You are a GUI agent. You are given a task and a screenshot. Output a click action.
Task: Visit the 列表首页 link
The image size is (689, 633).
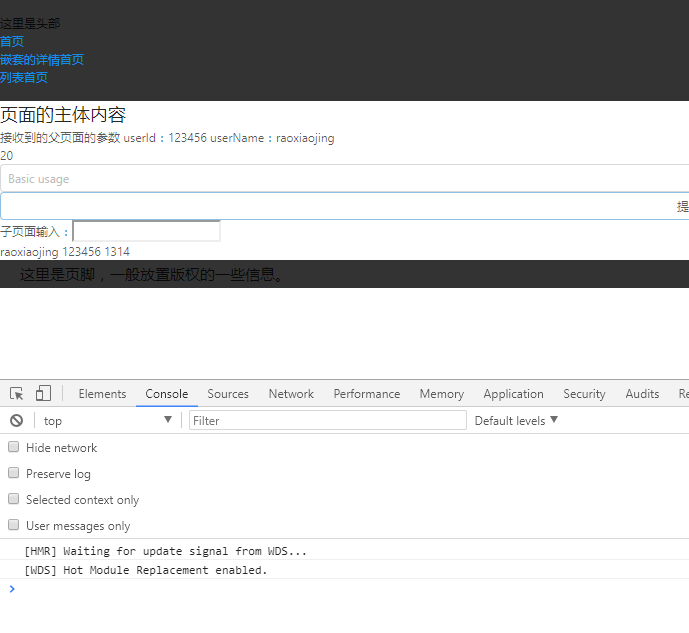pyautogui.click(x=24, y=78)
